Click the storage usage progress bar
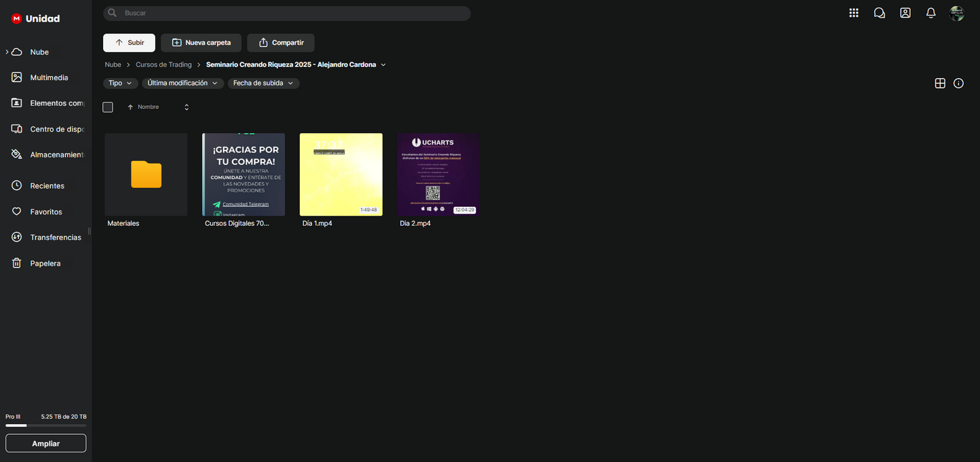 45,425
